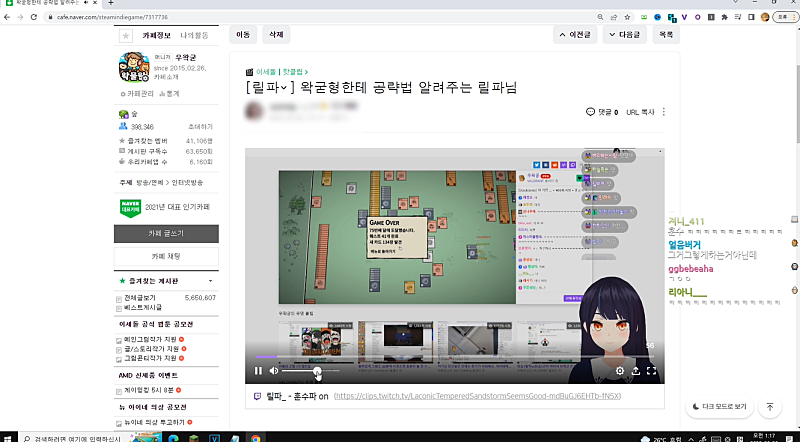Open the comments bubble icon (댓글)
Image resolution: width=800 pixels, height=442 pixels.
click(x=591, y=112)
